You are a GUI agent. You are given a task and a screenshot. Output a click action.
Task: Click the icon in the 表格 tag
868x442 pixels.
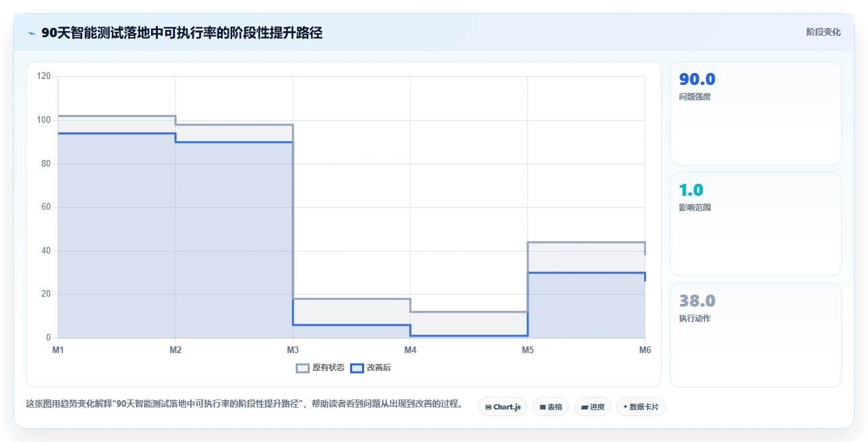tap(542, 407)
